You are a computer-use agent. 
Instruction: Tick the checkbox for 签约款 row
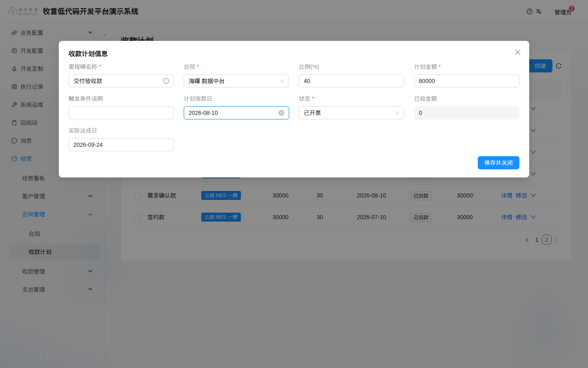pyautogui.click(x=138, y=217)
